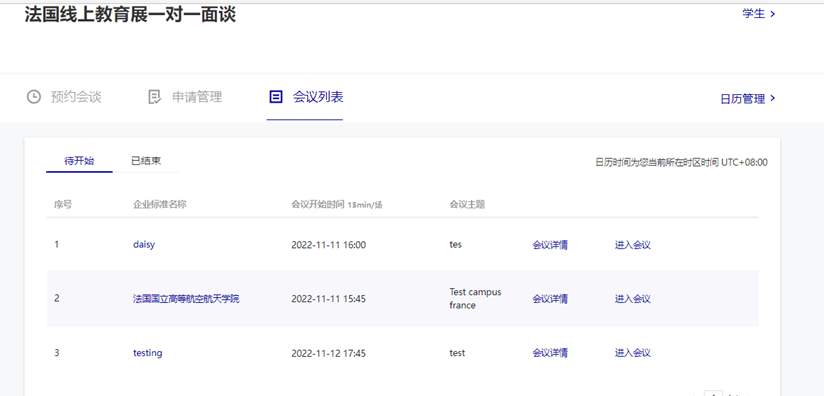Open the daisy company link
Screen dimensions: 824x396
pos(144,245)
